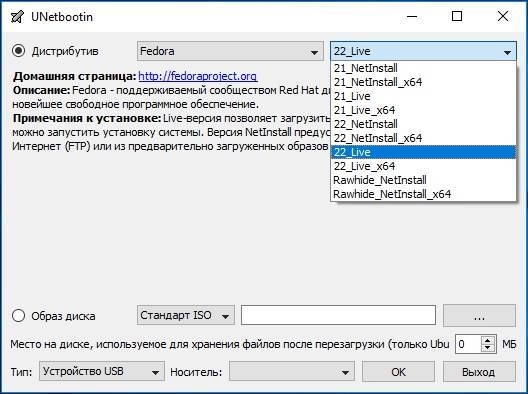This screenshot has width=528, height=394.
Task: Click the 'Примечания к установке:' label text
Action: pos(87,119)
